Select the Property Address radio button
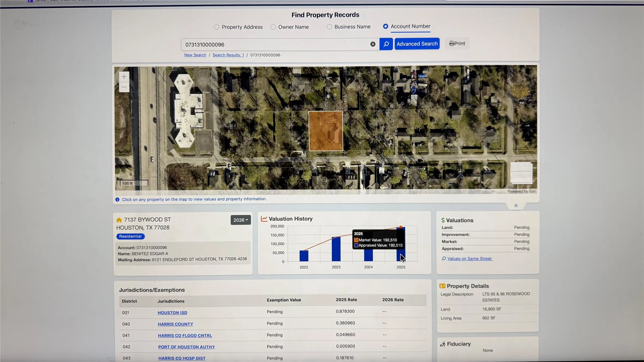 point(217,27)
